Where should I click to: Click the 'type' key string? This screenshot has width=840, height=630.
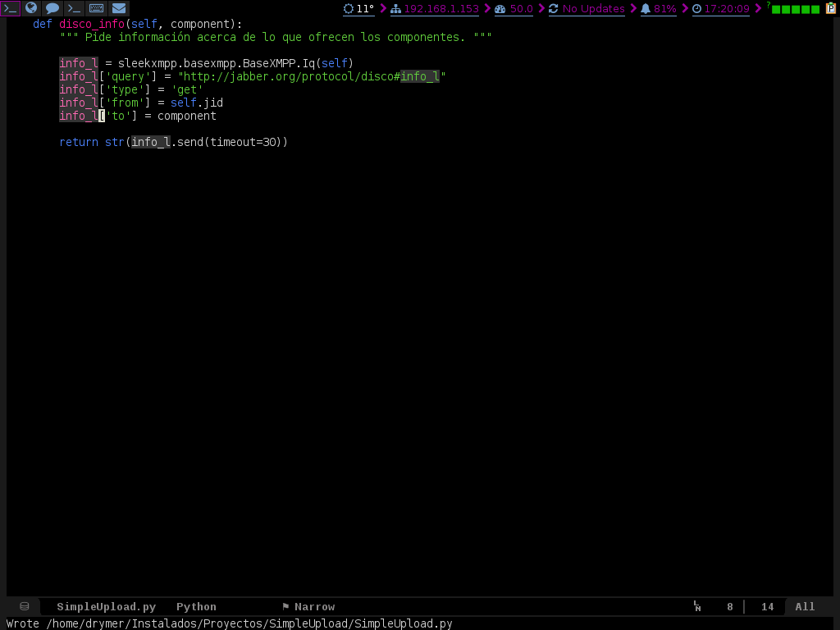click(x=125, y=89)
